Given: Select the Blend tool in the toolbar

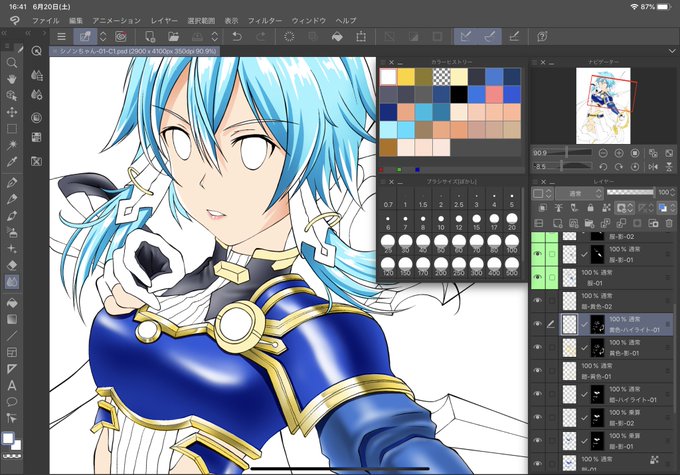Looking at the screenshot, I should pyautogui.click(x=12, y=282).
